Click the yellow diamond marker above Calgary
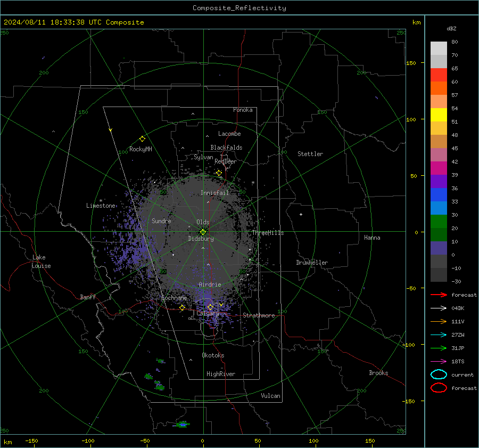 [210, 307]
